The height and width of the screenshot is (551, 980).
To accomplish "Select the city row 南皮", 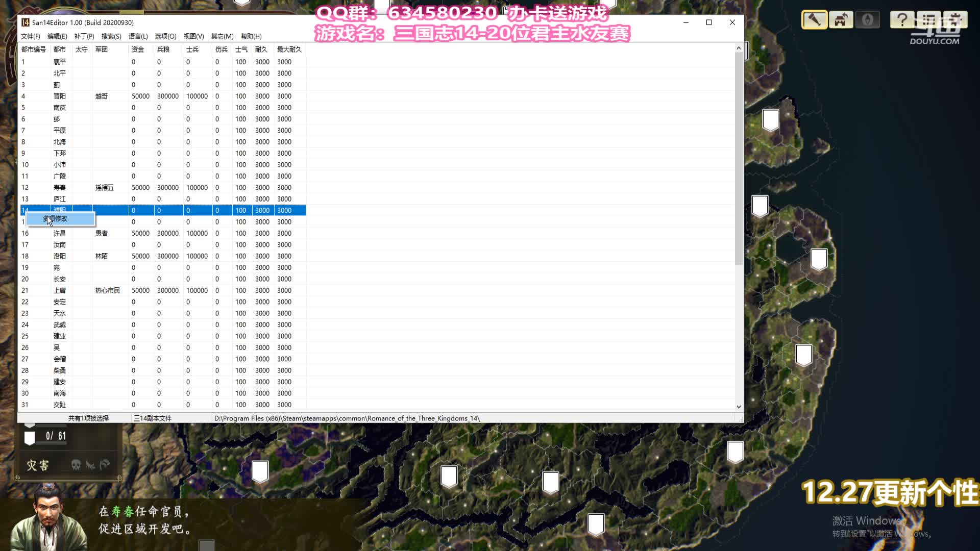I will pyautogui.click(x=163, y=108).
